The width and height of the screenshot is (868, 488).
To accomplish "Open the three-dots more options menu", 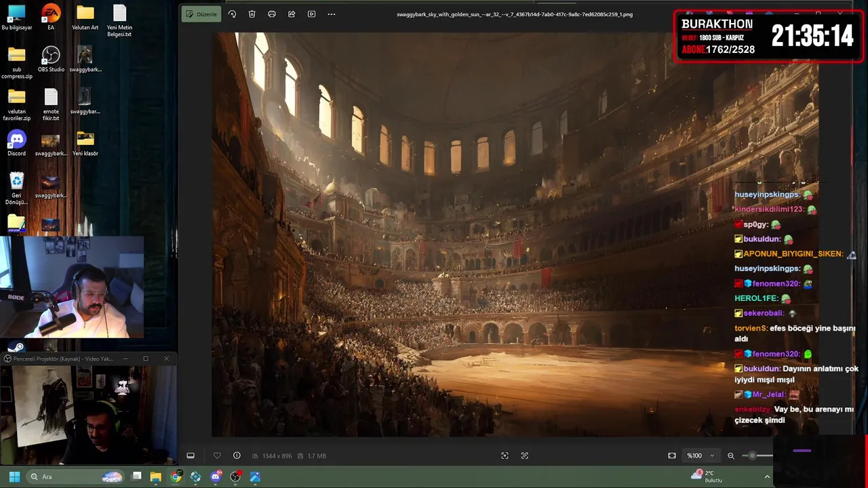I will pyautogui.click(x=331, y=14).
